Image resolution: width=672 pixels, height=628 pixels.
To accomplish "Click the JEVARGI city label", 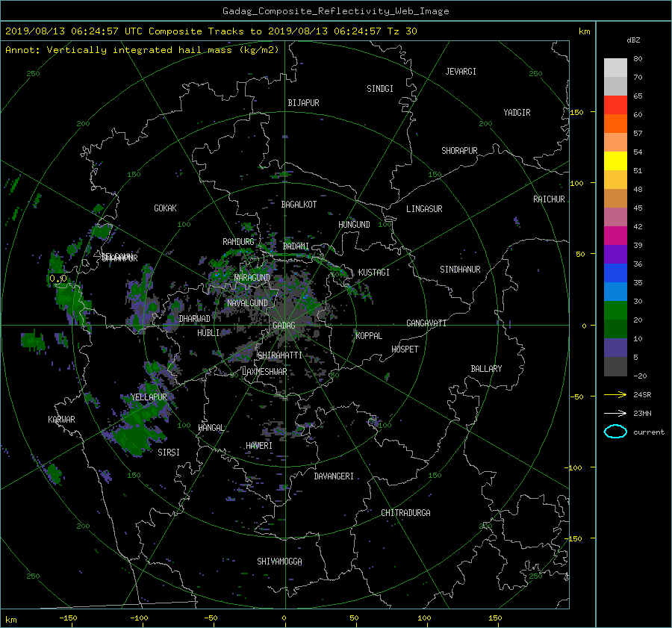I will [x=461, y=72].
